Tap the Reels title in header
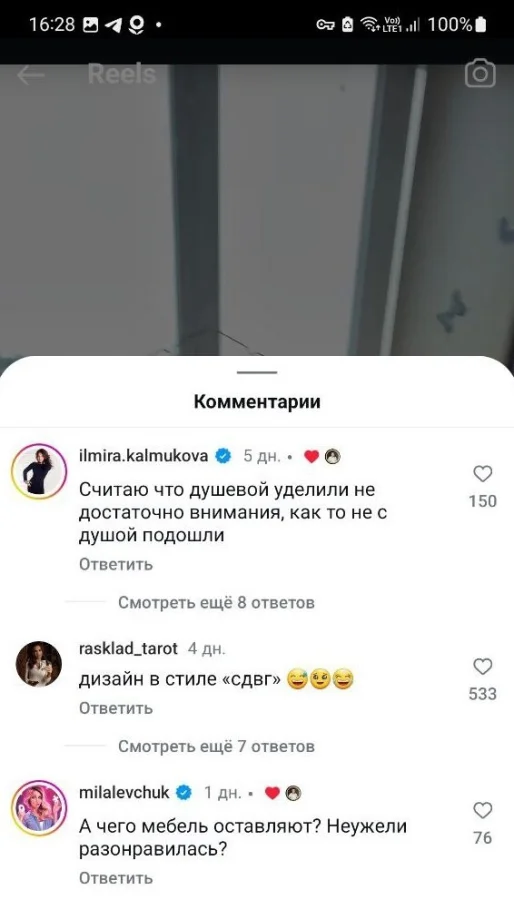514x900 pixels. [x=122, y=75]
